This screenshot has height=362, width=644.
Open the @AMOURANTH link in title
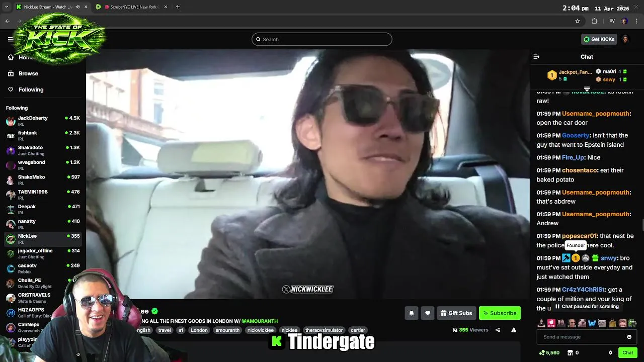tap(260, 321)
